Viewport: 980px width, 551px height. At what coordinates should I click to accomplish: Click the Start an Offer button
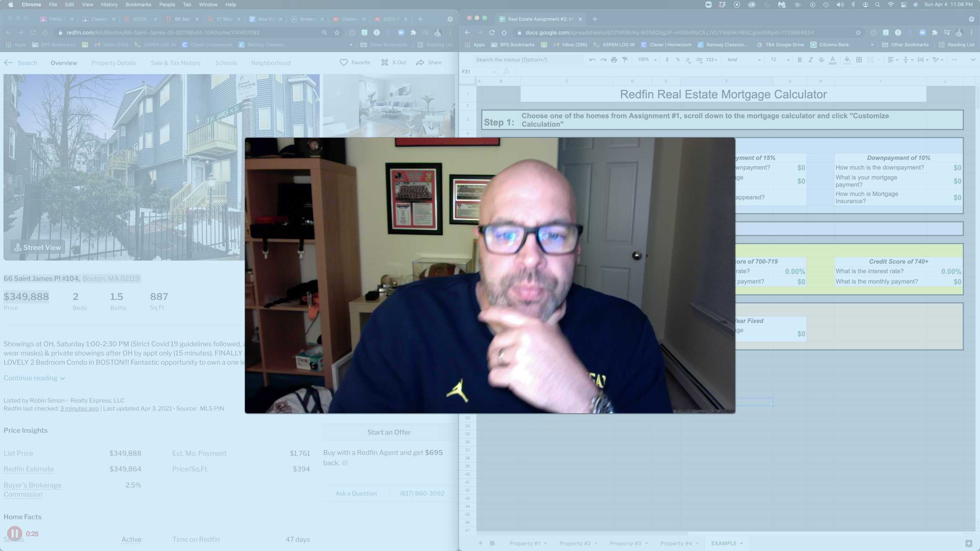[389, 432]
